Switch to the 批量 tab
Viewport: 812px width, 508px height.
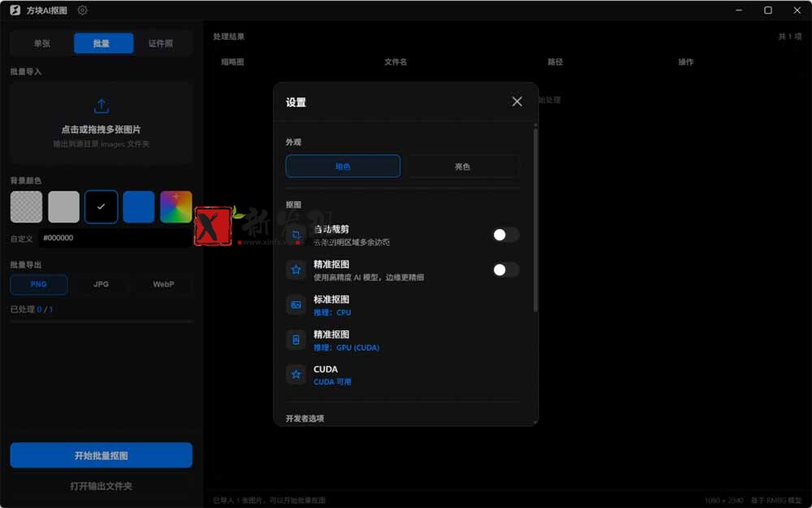tap(104, 44)
